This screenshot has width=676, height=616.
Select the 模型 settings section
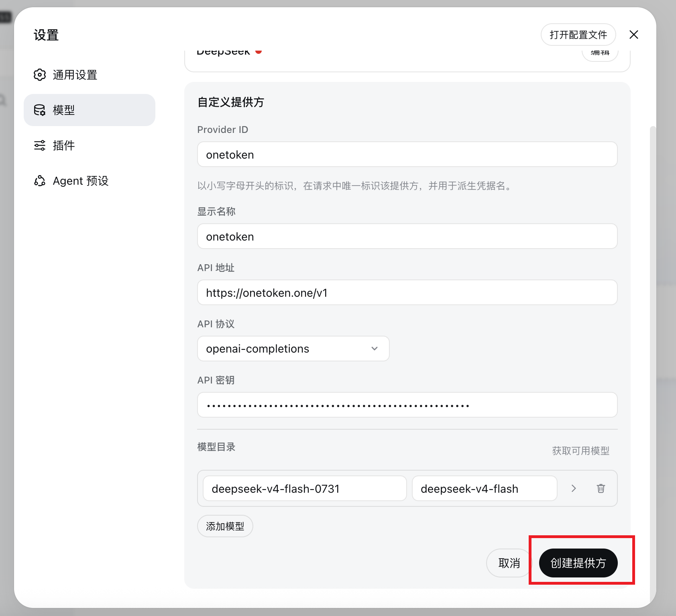tap(90, 110)
